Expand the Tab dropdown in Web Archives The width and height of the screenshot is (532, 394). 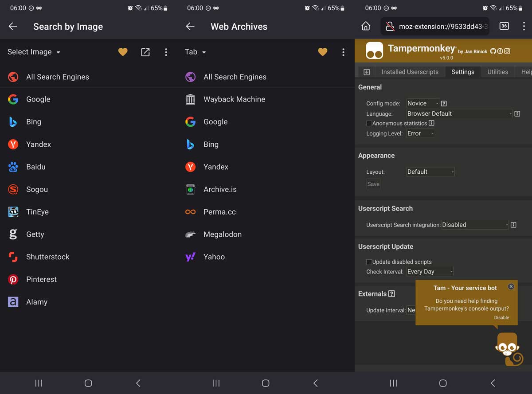pos(196,52)
